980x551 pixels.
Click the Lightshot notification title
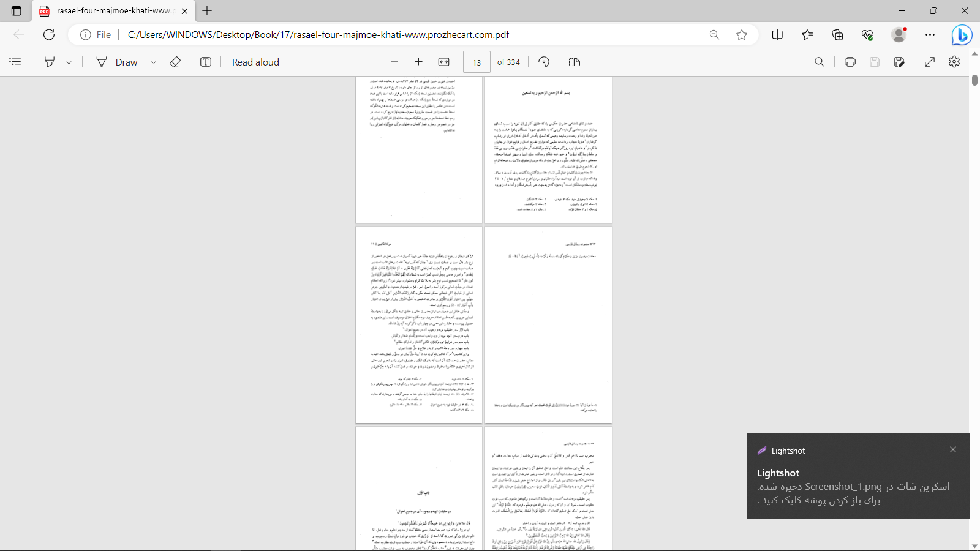(x=778, y=473)
